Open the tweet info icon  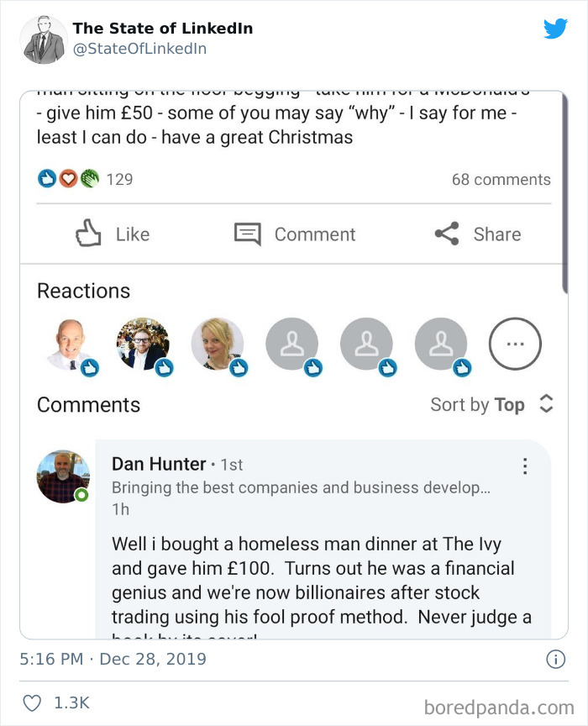[x=555, y=660]
